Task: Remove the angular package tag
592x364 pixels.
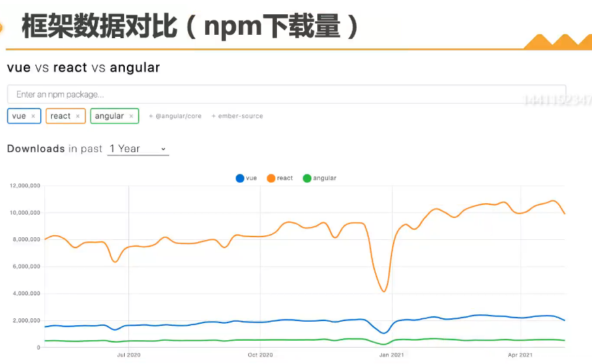Action: point(131,116)
